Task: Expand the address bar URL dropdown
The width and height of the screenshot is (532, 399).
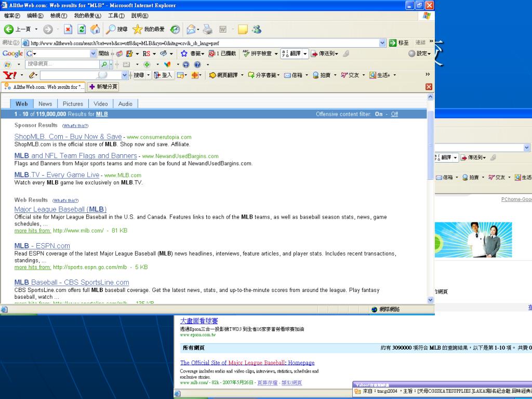Action: (382, 43)
